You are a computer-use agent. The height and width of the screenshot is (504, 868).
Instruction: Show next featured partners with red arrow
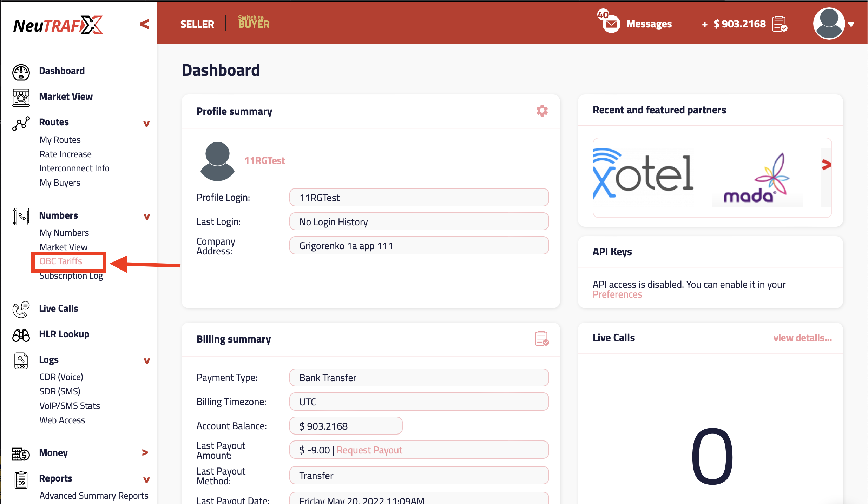pyautogui.click(x=826, y=165)
